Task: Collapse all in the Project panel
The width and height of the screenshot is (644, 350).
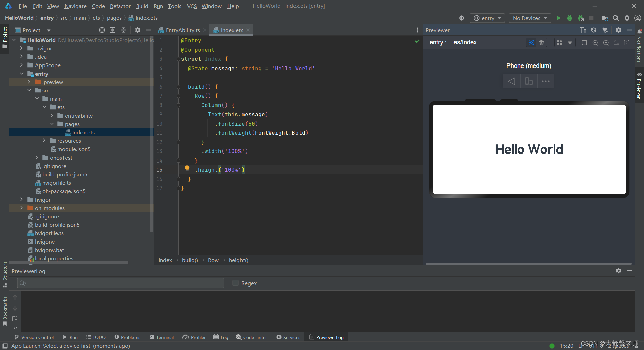Action: click(x=124, y=30)
